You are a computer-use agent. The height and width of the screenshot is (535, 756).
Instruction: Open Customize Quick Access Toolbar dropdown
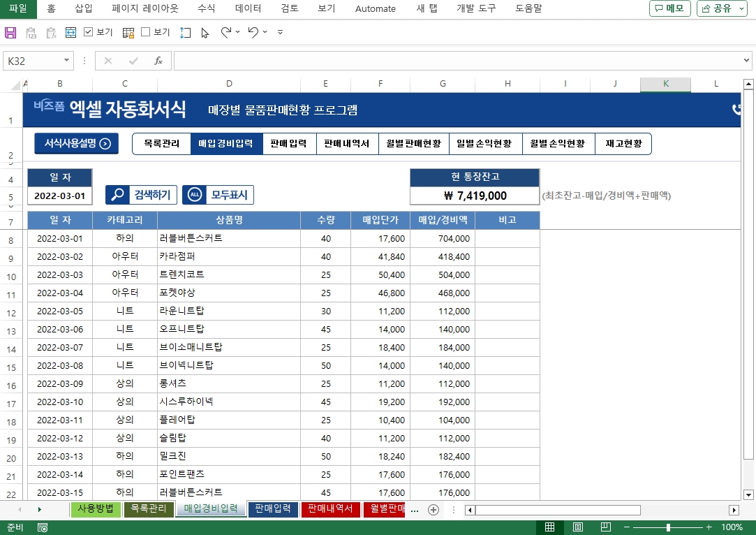(280, 32)
